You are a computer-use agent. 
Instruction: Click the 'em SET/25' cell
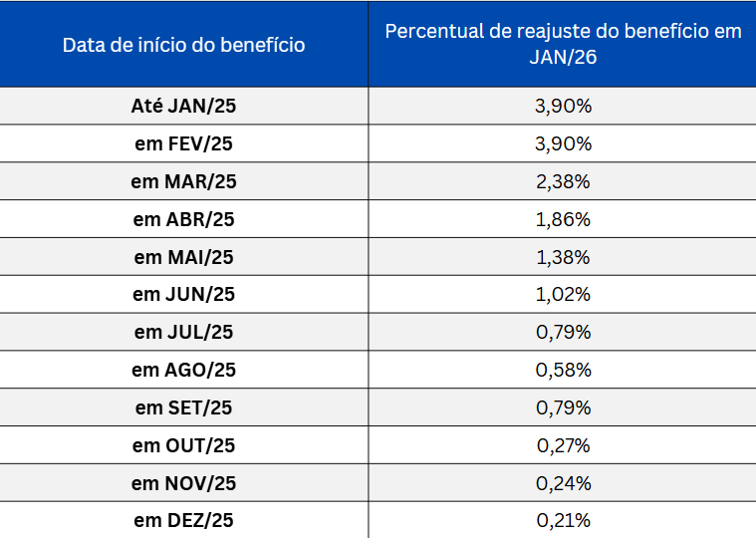[183, 408]
